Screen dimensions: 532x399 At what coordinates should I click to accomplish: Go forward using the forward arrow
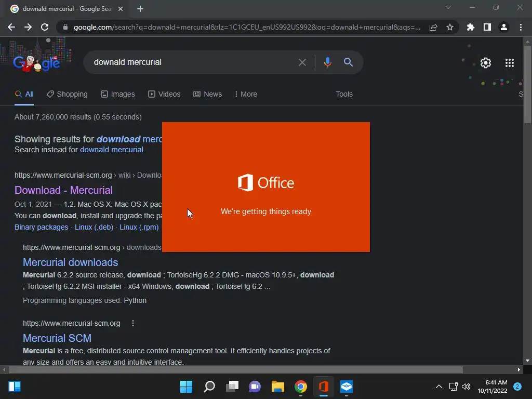(28, 27)
